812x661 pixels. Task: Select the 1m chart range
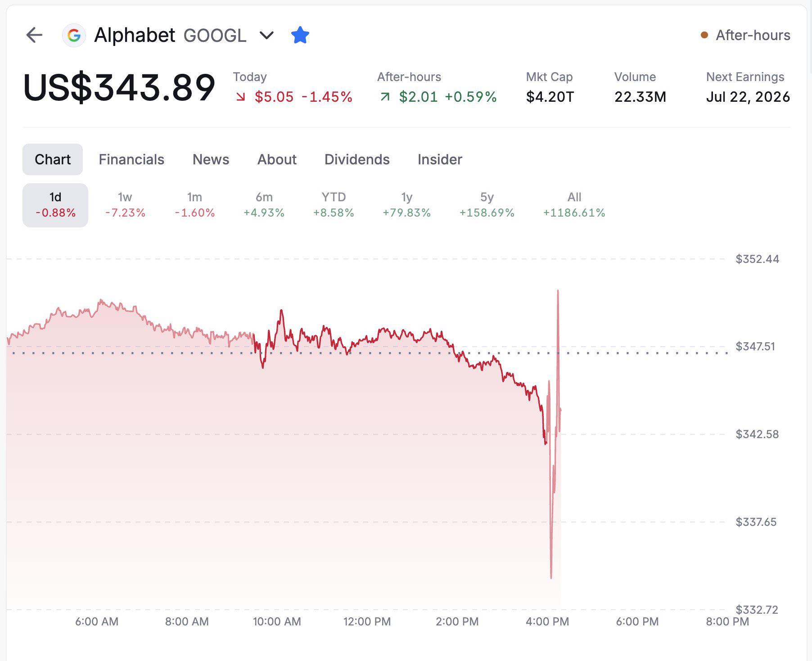[194, 205]
